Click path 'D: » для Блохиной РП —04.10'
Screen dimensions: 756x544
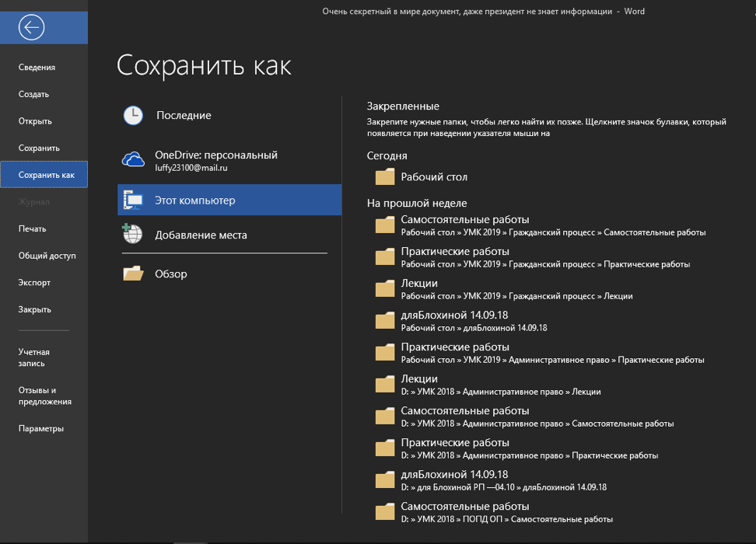[457, 487]
